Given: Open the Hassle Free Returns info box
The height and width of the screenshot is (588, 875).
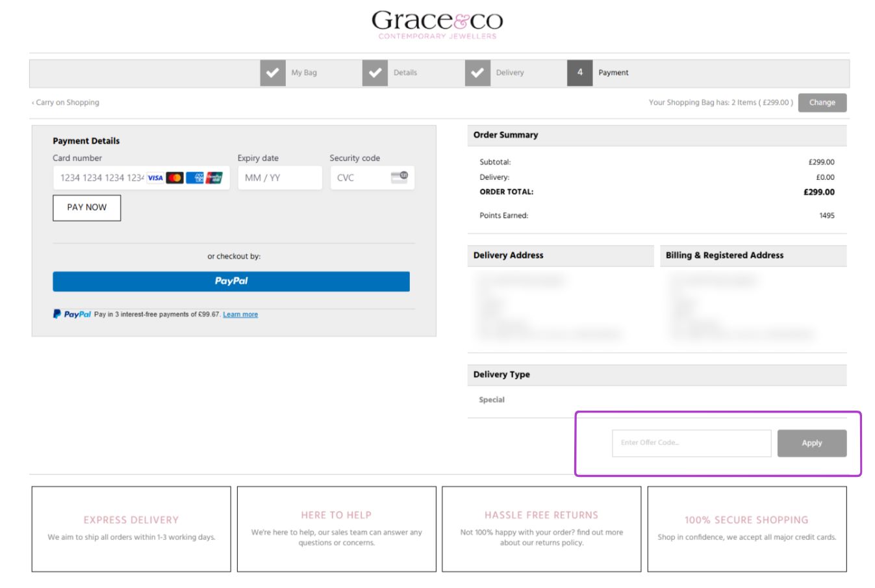Looking at the screenshot, I should click(542, 529).
